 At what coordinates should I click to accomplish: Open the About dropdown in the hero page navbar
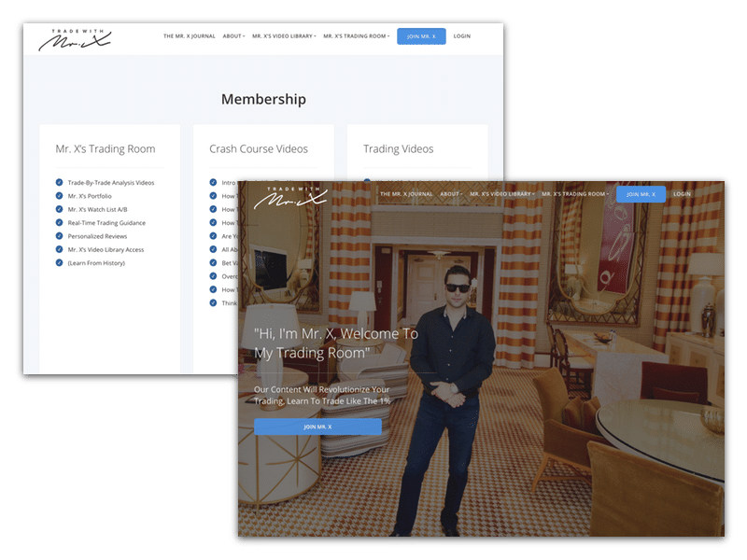point(451,194)
